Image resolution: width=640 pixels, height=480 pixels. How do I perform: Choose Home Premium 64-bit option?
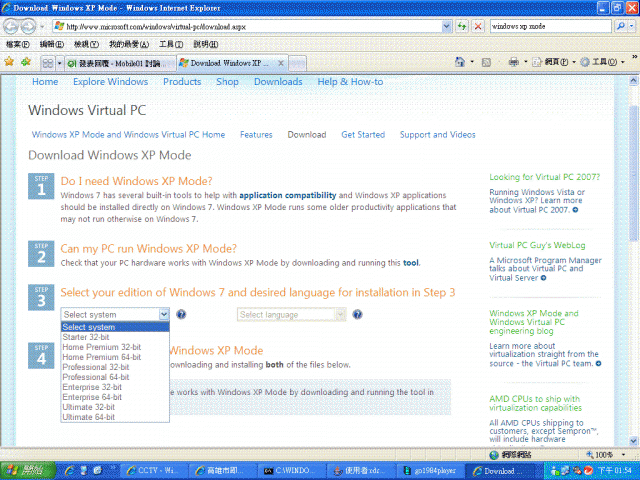tap(115, 357)
